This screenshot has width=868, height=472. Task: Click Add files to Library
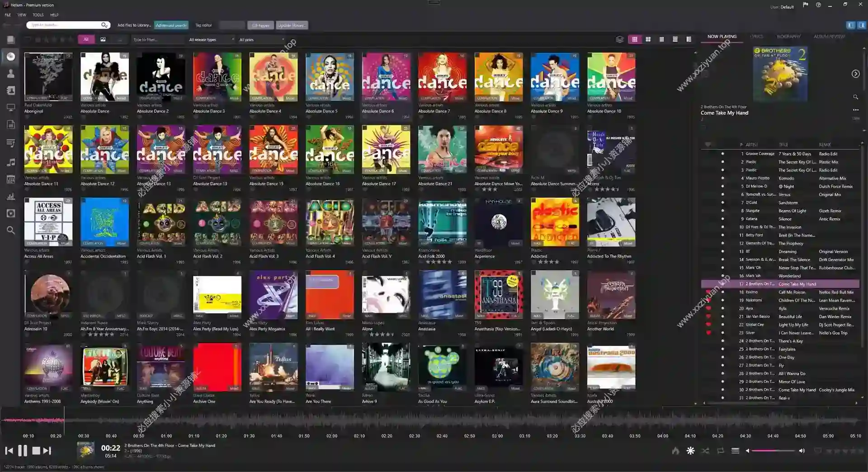[x=134, y=25]
